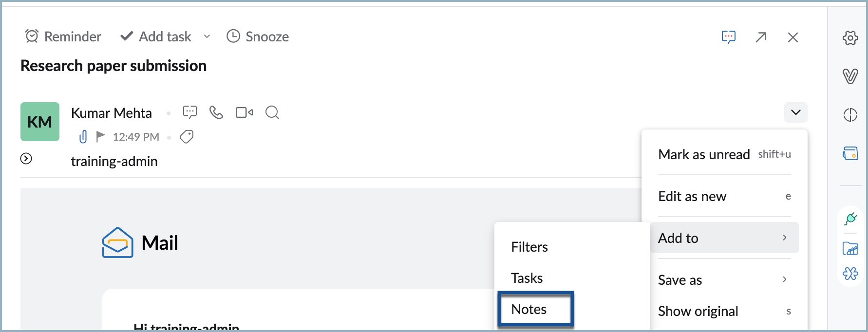The height and width of the screenshot is (332, 868).
Task: Click the Snooze clock icon
Action: pos(233,37)
